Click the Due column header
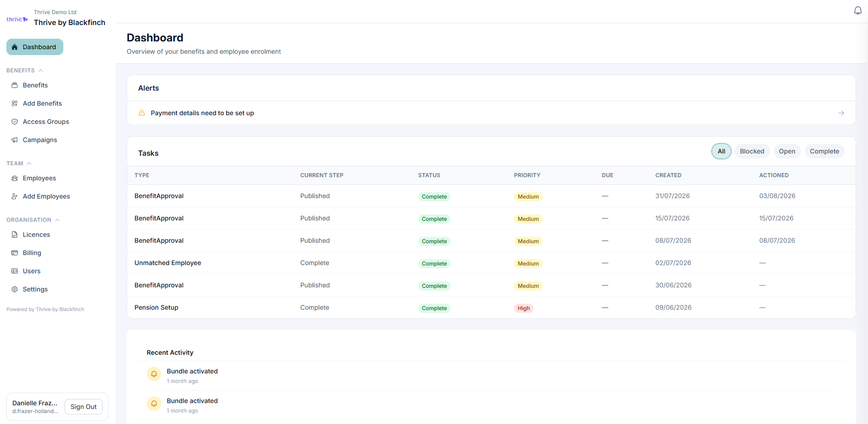The image size is (868, 424). tap(607, 175)
